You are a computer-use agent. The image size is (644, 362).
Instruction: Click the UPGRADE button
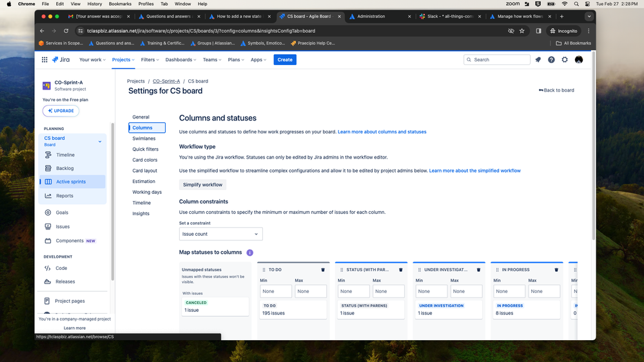[x=61, y=111]
